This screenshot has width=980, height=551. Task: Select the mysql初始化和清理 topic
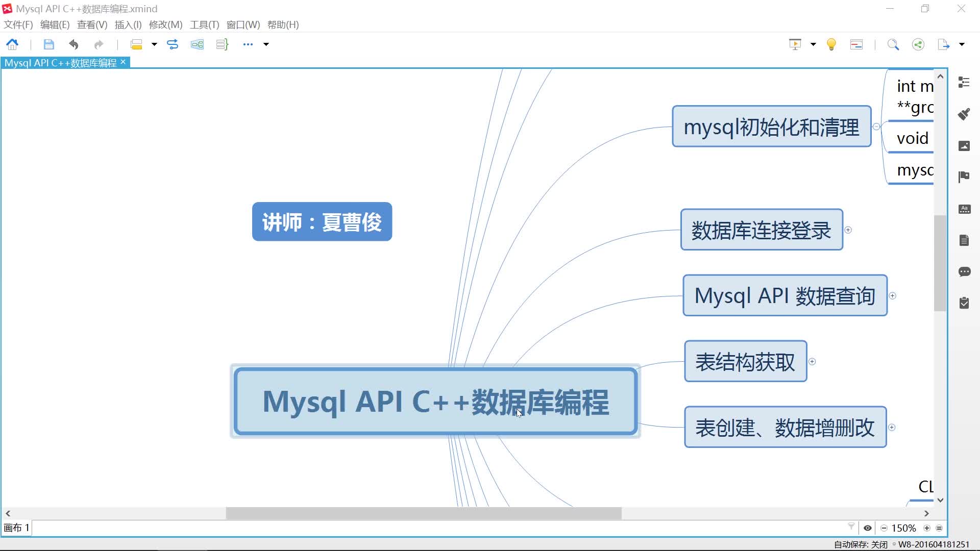coord(772,127)
